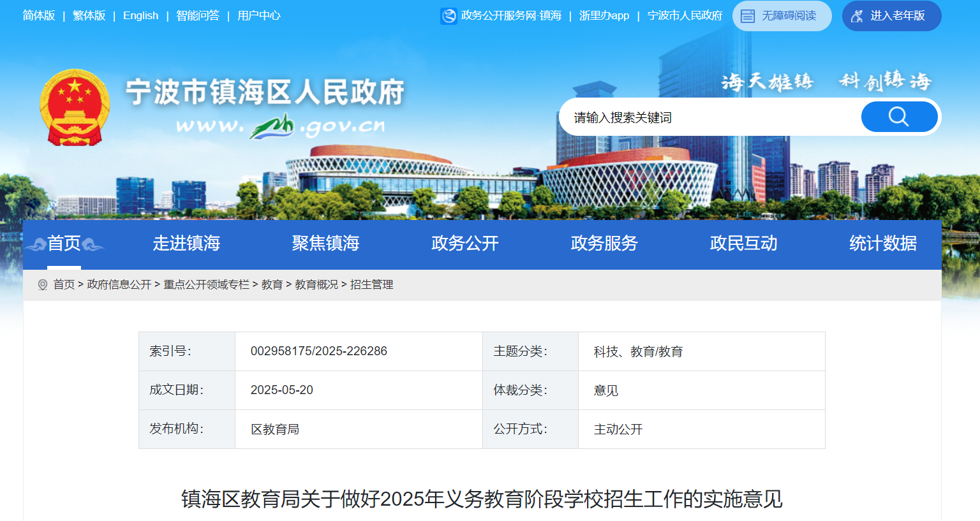Open the barrier-free reading mode
The image size is (980, 521).
782,16
